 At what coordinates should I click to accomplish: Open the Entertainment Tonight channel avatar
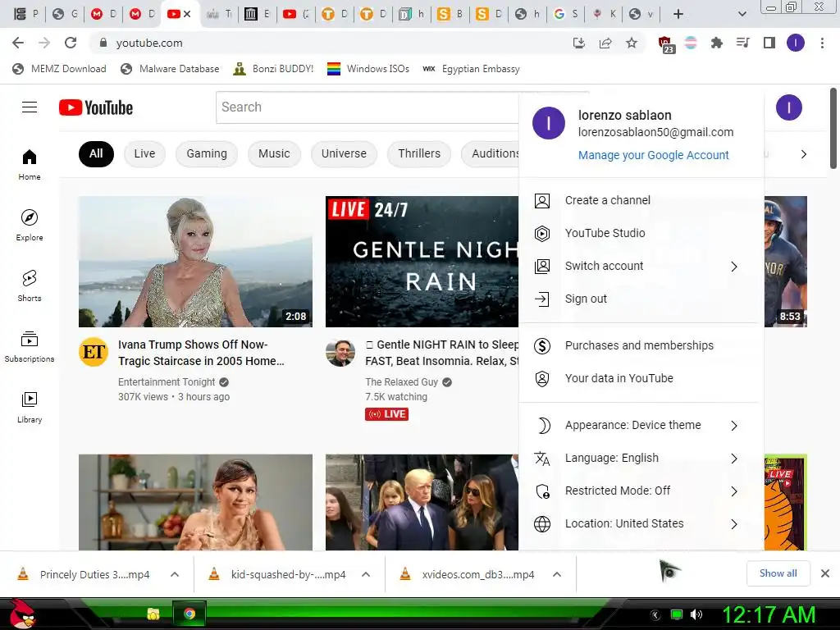94,352
